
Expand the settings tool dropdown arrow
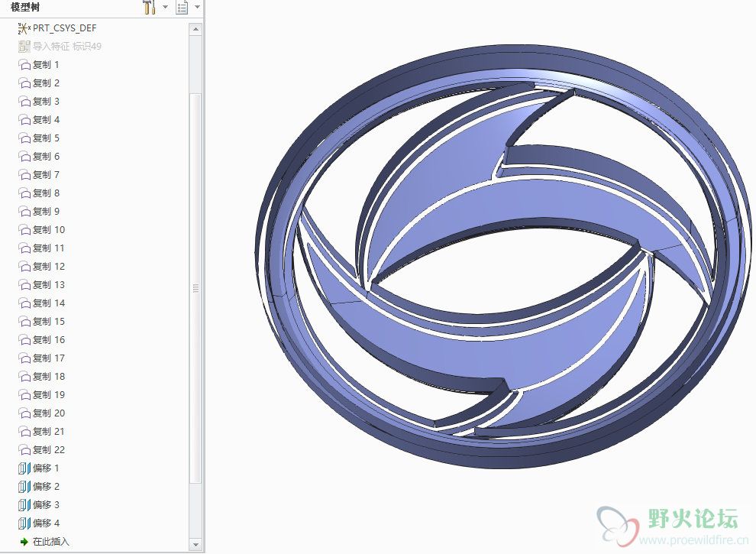pos(165,7)
